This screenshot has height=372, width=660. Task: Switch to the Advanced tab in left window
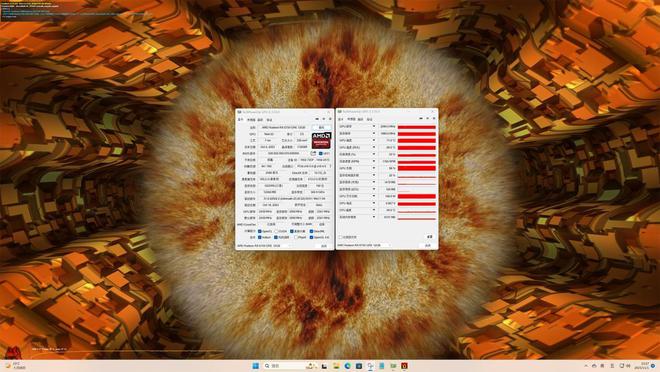(260, 120)
